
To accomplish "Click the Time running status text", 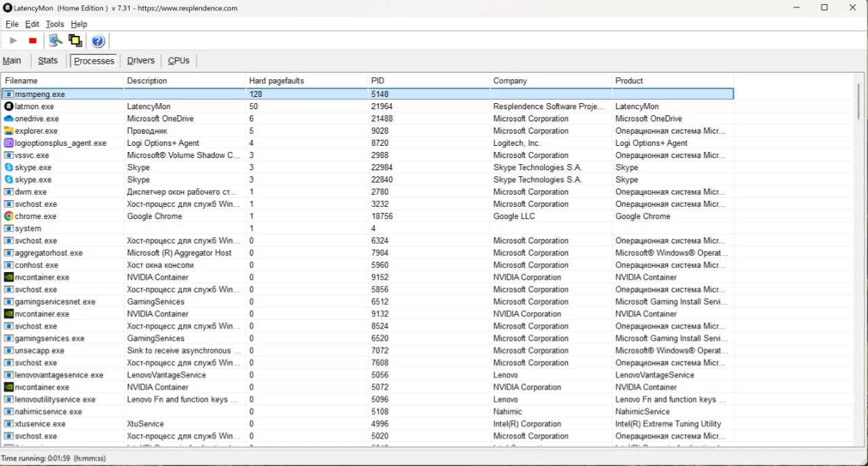I will tap(54, 459).
